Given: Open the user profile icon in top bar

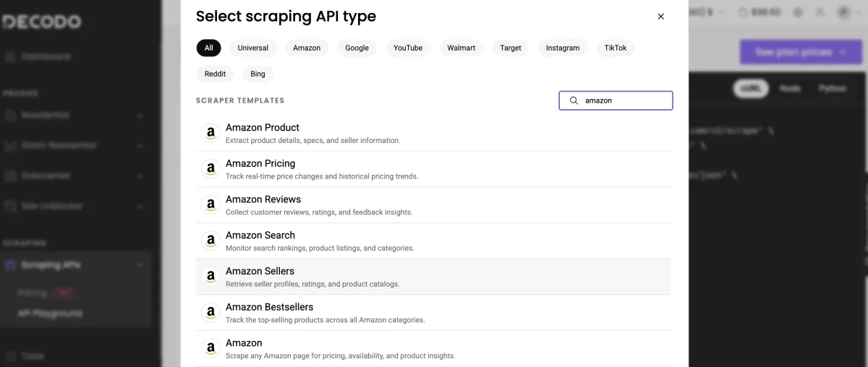Looking at the screenshot, I should click(x=820, y=12).
